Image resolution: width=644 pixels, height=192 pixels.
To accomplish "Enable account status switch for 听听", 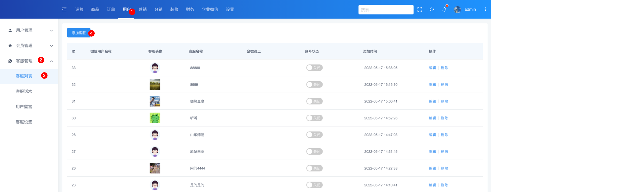I will click(314, 118).
